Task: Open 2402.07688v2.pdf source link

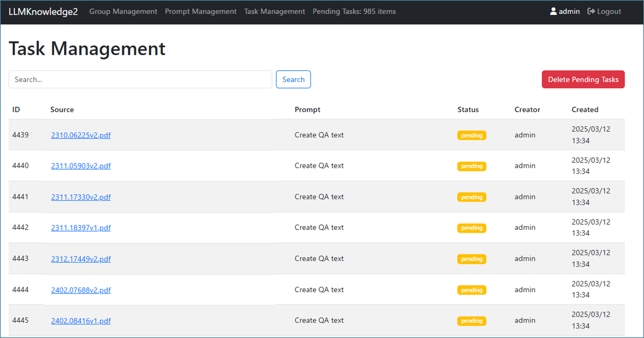Action: (81, 290)
